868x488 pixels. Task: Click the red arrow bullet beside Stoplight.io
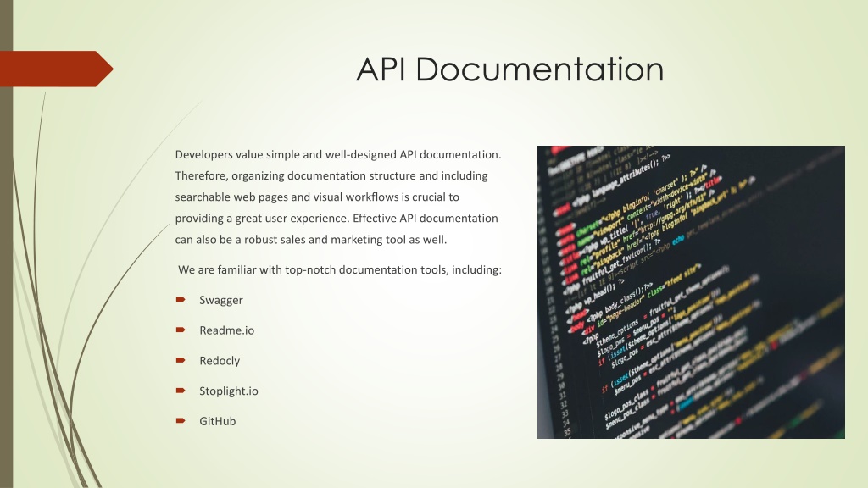click(x=181, y=390)
